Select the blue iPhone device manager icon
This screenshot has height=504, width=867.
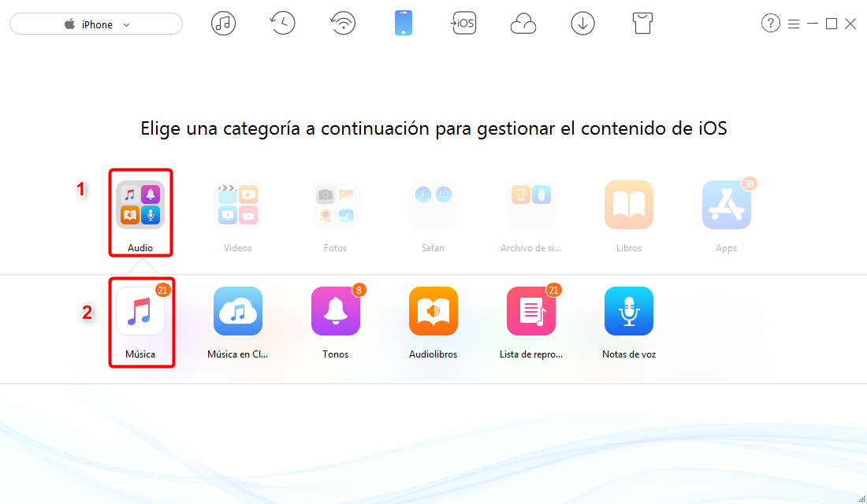point(404,23)
